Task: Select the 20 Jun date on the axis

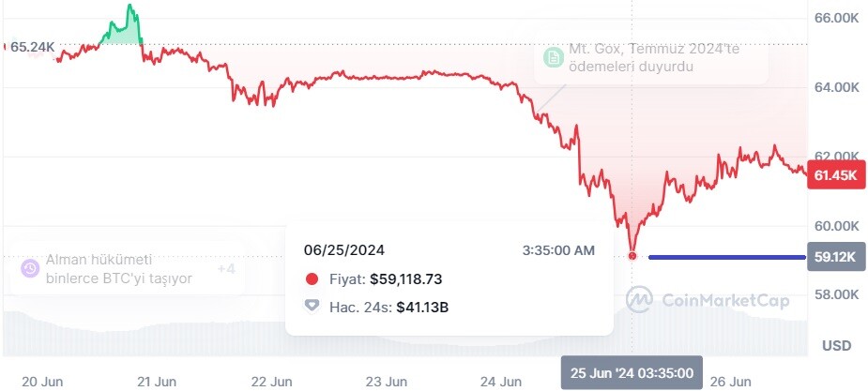Action: [42, 382]
